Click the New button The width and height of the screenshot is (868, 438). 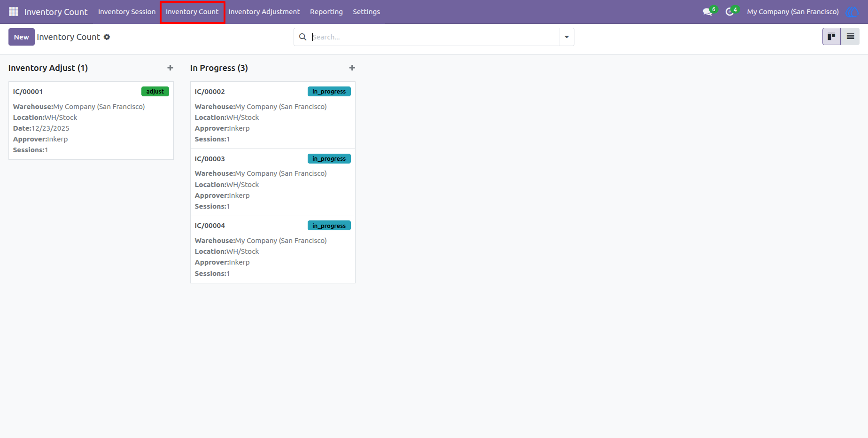pyautogui.click(x=22, y=37)
